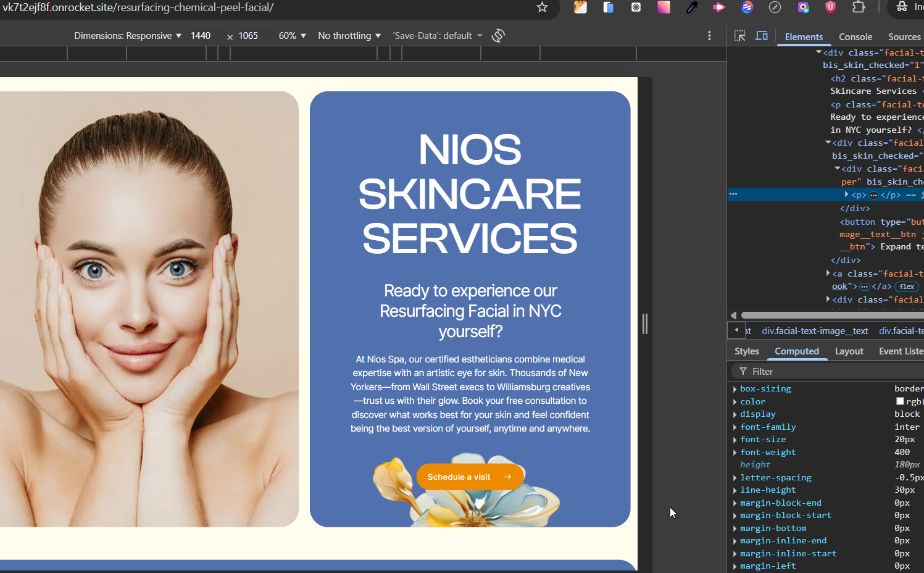
Task: Expand the margin-inline-start computed property
Action: pos(735,554)
